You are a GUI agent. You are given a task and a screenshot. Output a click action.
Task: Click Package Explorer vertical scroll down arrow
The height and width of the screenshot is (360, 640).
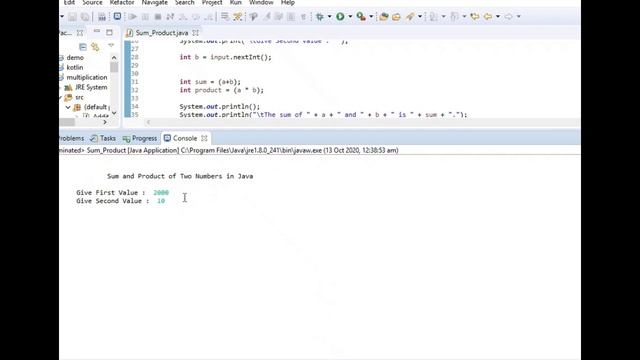pos(114,113)
